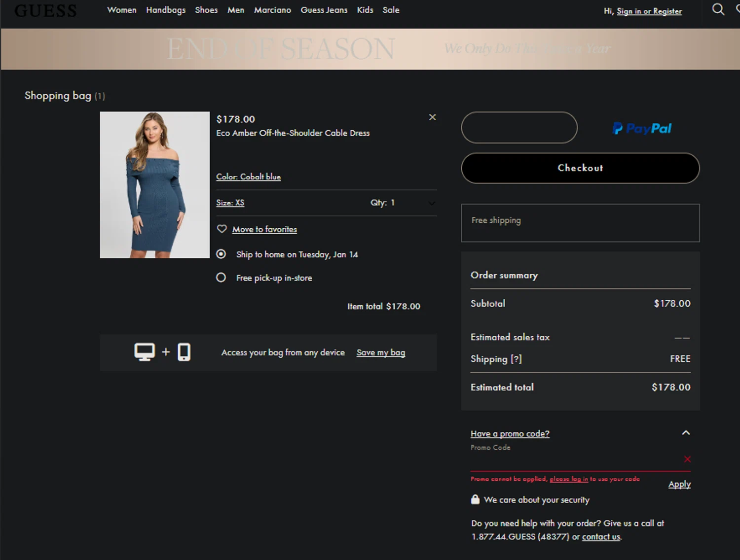Viewport: 740px width, 560px height.
Task: Click the Estimated sales tax label
Action: (510, 337)
